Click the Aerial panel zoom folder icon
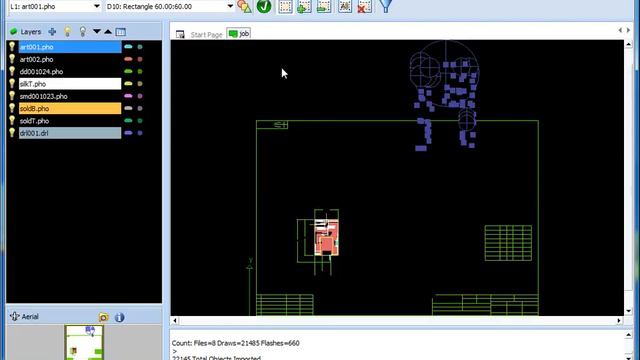The image size is (640, 360). 104,317
